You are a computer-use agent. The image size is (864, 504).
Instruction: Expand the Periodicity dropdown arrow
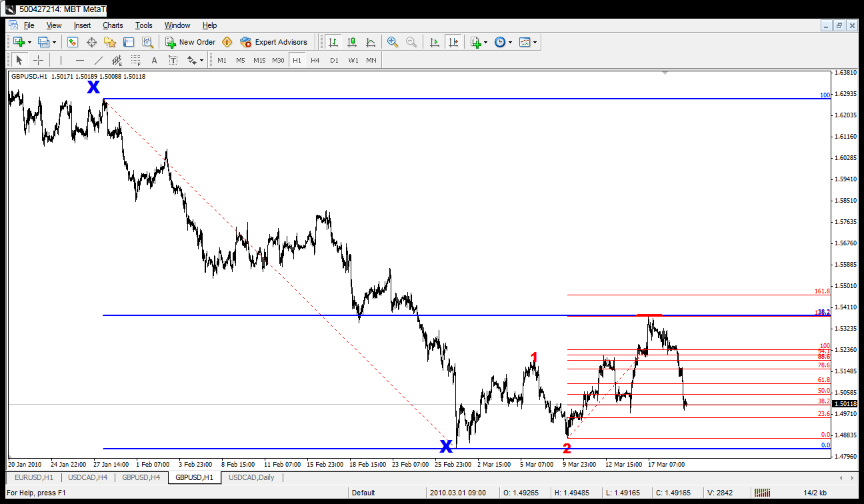point(511,42)
